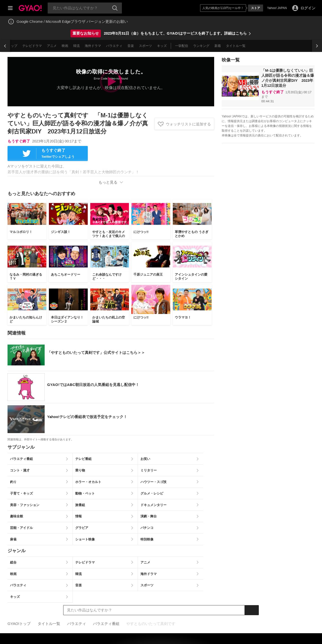The height and width of the screenshot is (644, 322).
Task: Open the ホラー・オカルト subgenre
Action: coord(105,482)
